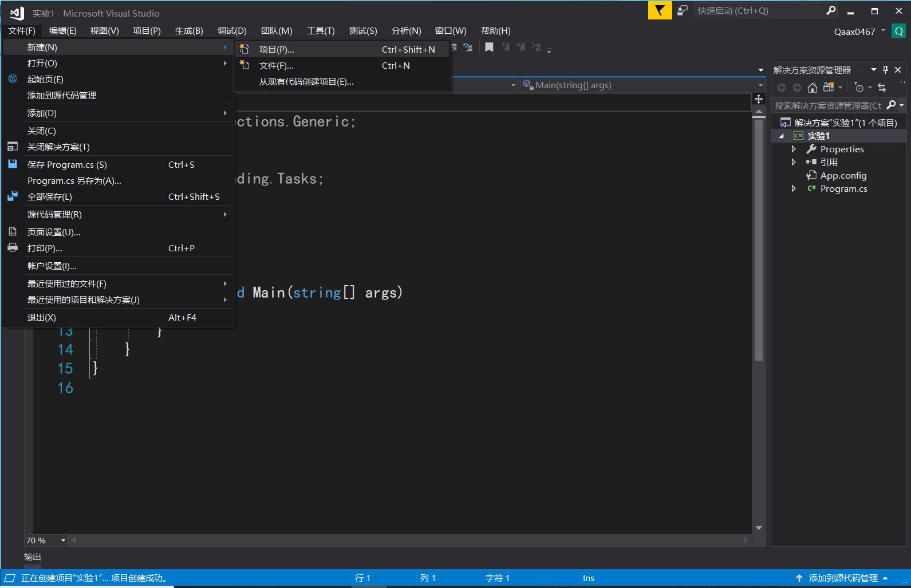Switch views icon in Solution Explorer toolbar

pos(829,88)
